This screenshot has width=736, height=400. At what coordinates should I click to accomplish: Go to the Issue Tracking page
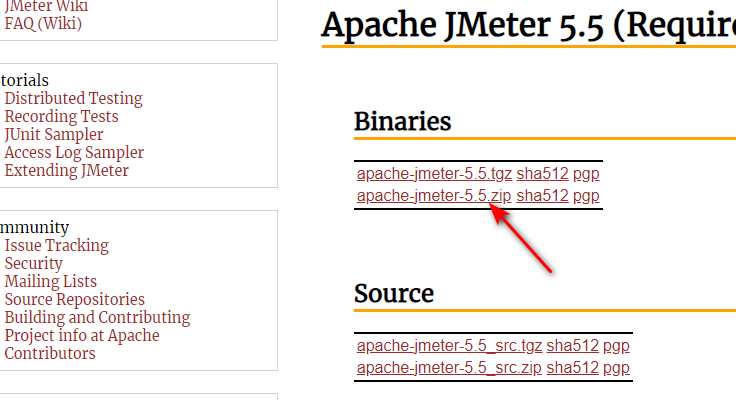click(x=57, y=246)
